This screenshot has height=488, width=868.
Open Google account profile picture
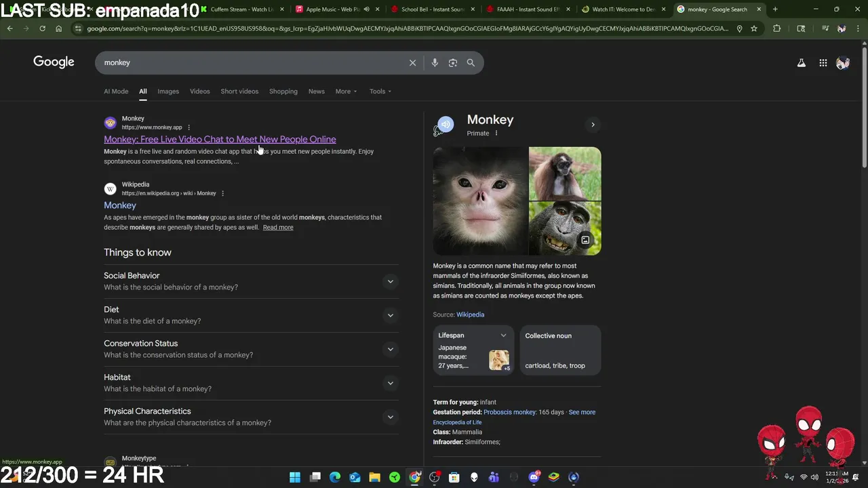click(843, 63)
